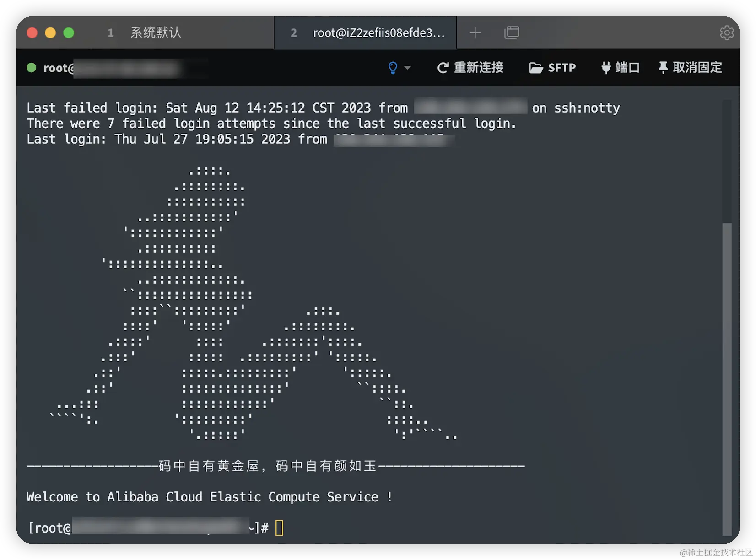
Task: Click the 'Last failed login' line
Action: pyautogui.click(x=323, y=108)
